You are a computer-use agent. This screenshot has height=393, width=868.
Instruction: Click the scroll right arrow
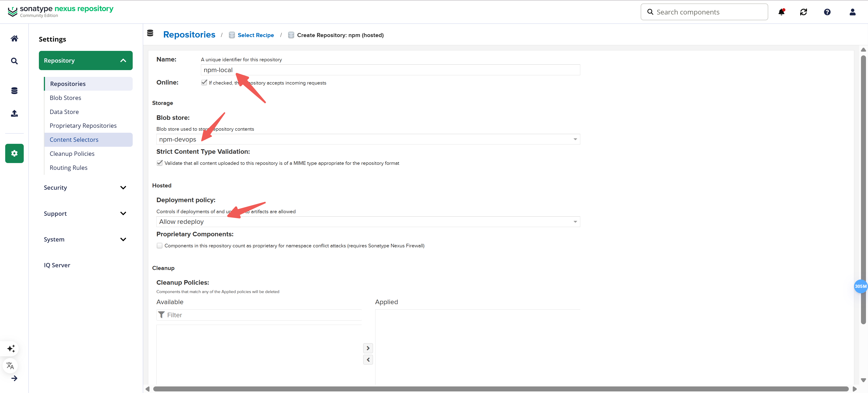pos(854,389)
